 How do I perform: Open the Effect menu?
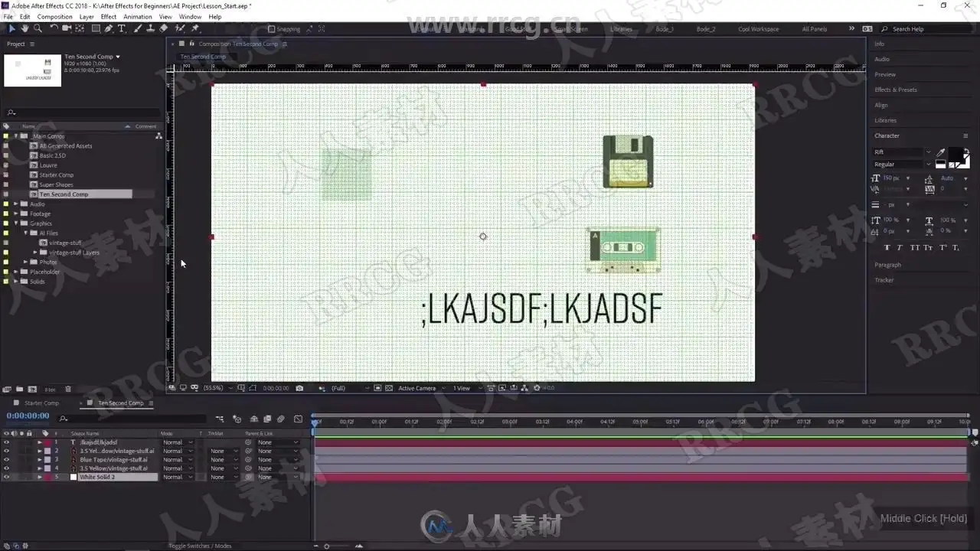(109, 17)
